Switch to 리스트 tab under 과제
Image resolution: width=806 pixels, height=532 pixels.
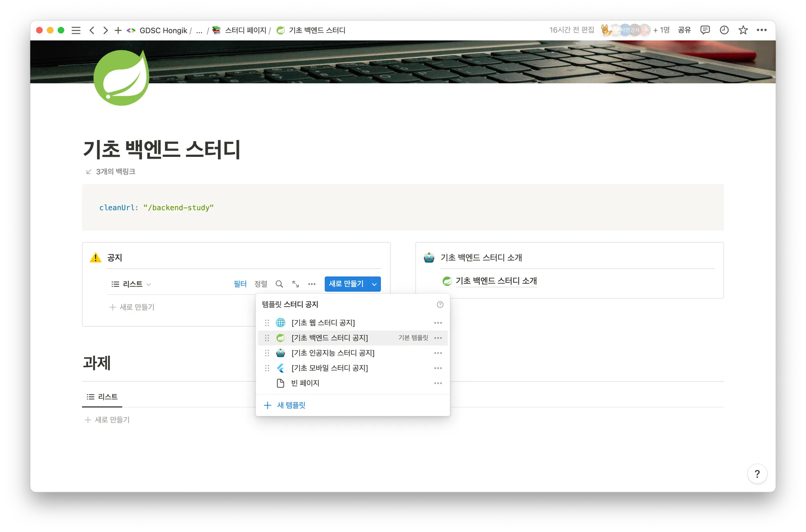coord(102,397)
